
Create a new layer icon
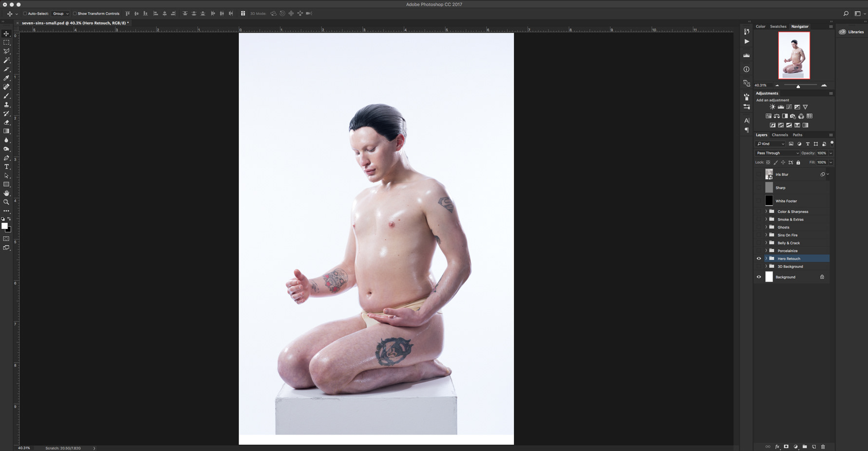coord(814,447)
